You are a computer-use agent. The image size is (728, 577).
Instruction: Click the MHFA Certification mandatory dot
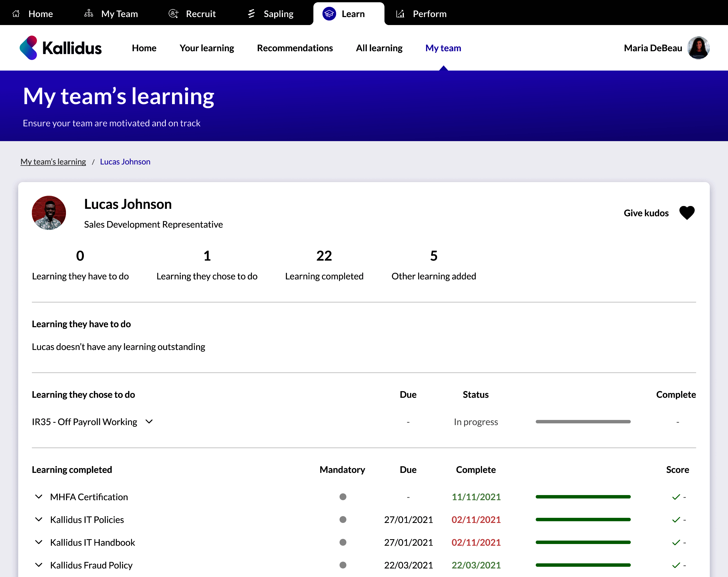tap(343, 497)
